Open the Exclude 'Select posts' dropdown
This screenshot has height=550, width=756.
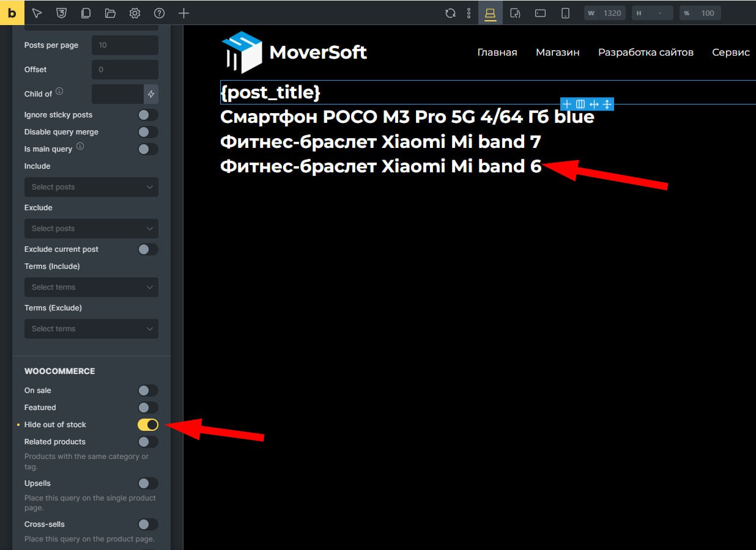[x=91, y=229]
